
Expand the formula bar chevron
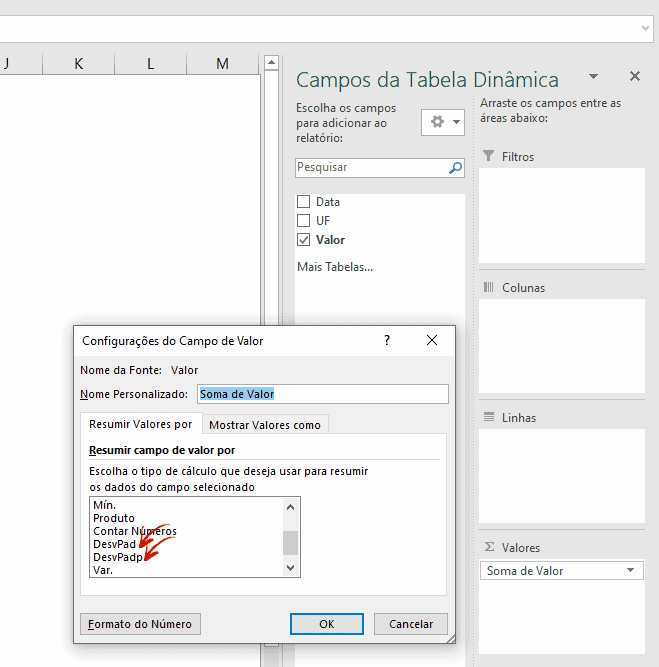(645, 29)
